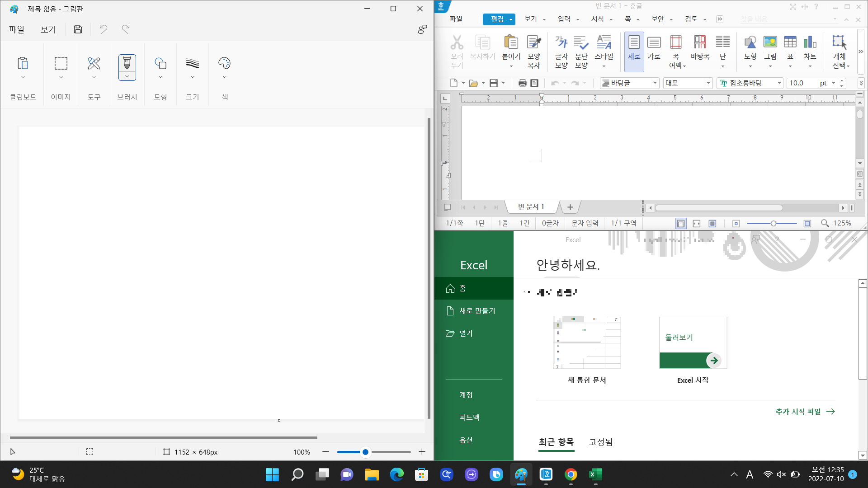Open the Color palette in Paint
The image size is (868, 488).
pos(224,63)
